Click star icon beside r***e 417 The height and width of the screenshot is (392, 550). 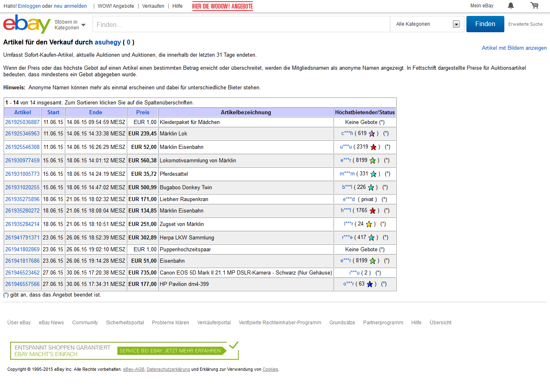pyautogui.click(x=371, y=238)
